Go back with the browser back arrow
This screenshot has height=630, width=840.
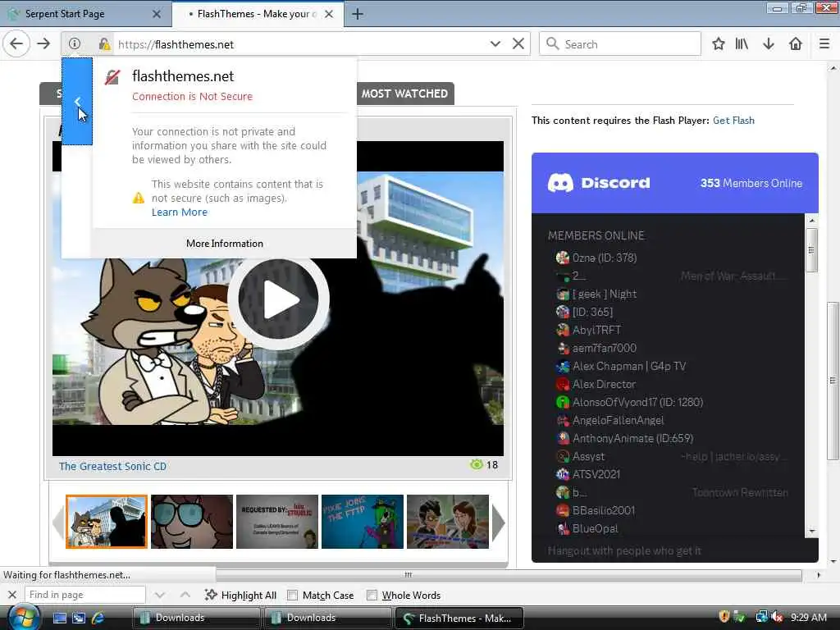pos(16,44)
